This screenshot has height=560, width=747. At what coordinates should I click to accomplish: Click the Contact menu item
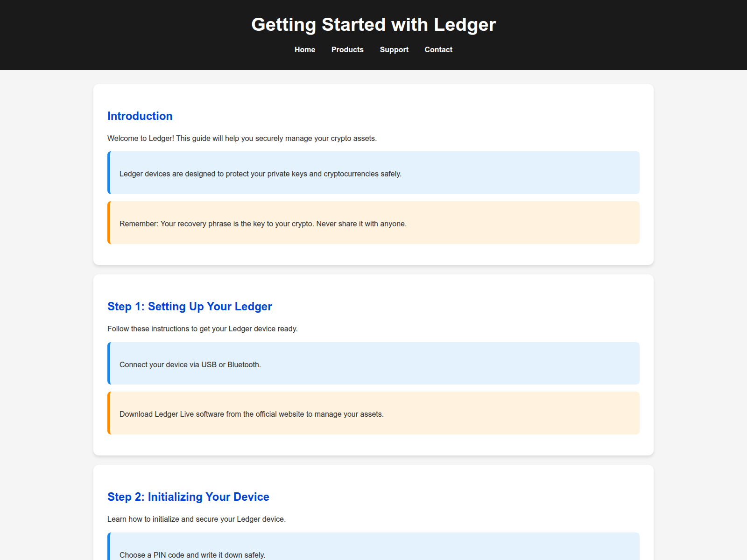438,49
